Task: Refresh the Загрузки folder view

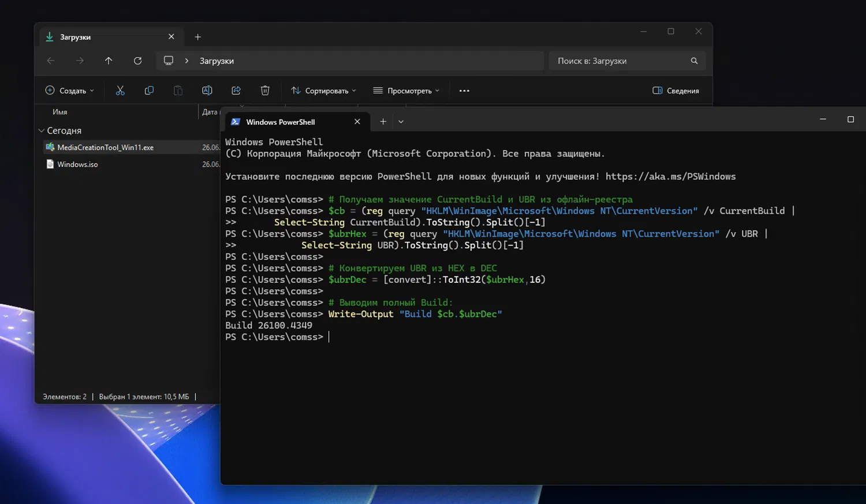Action: click(137, 61)
